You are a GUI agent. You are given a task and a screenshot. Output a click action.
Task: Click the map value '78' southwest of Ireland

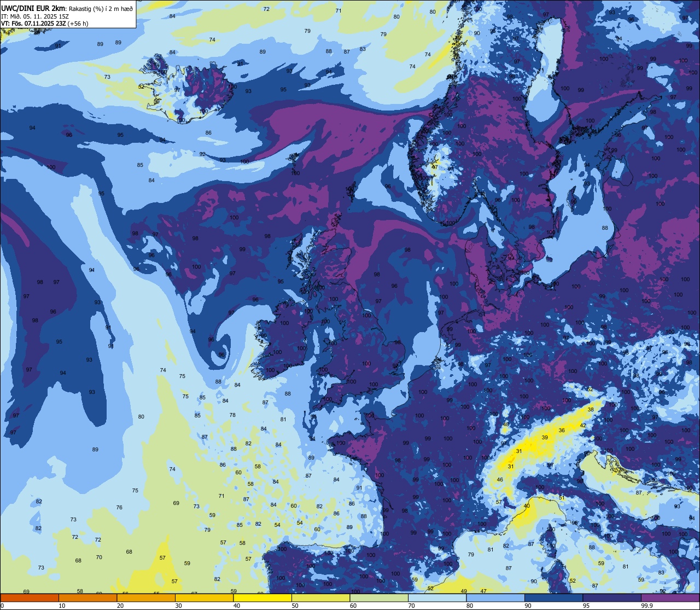click(232, 415)
